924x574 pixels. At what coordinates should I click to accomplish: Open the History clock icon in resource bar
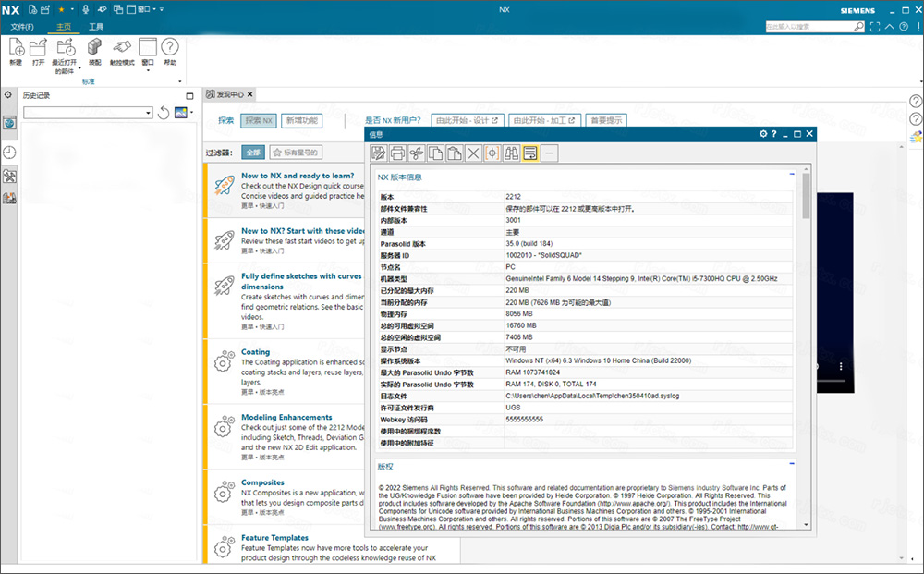[x=9, y=152]
